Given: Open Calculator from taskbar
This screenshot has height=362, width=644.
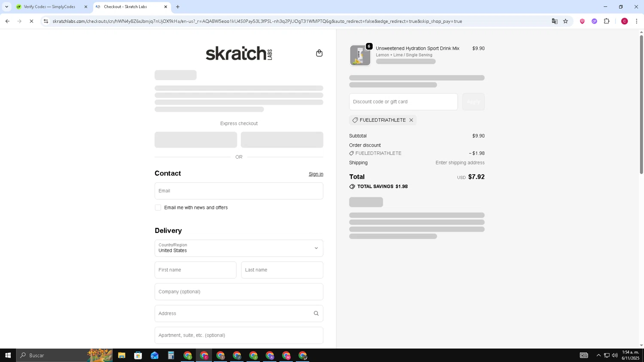Looking at the screenshot, I should tap(171, 355).
